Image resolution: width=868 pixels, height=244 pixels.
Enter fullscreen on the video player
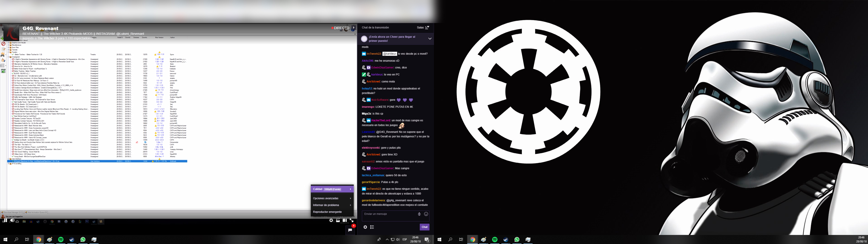(351, 221)
